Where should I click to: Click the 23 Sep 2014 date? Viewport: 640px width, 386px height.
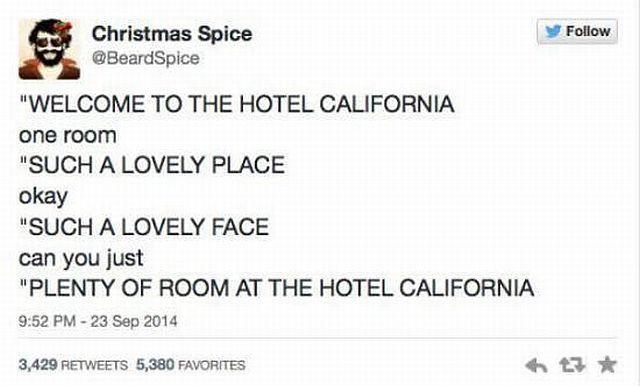tap(134, 321)
